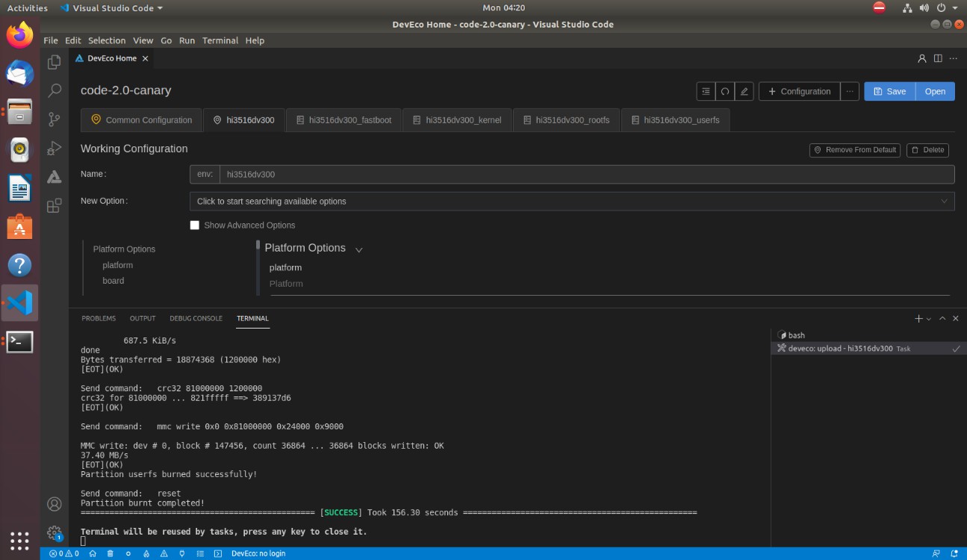Open the Run and Debug view
The width and height of the screenshot is (967, 560).
point(54,148)
